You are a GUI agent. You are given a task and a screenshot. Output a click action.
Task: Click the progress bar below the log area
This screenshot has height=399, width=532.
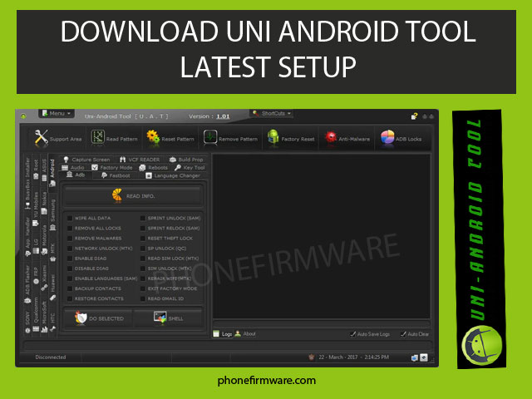tap(322, 323)
